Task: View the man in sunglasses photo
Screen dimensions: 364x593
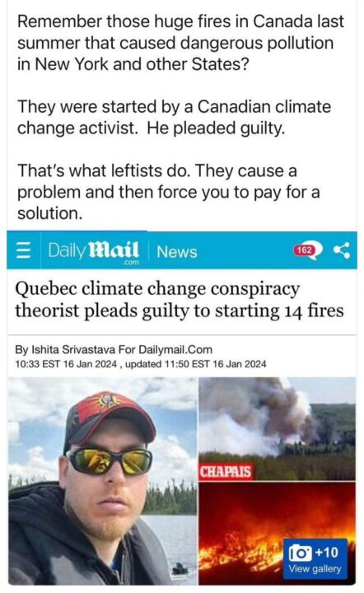Action: 103,481
